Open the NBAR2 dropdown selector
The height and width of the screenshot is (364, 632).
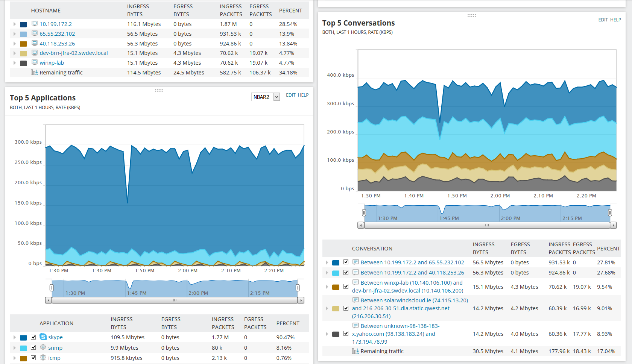click(x=265, y=97)
